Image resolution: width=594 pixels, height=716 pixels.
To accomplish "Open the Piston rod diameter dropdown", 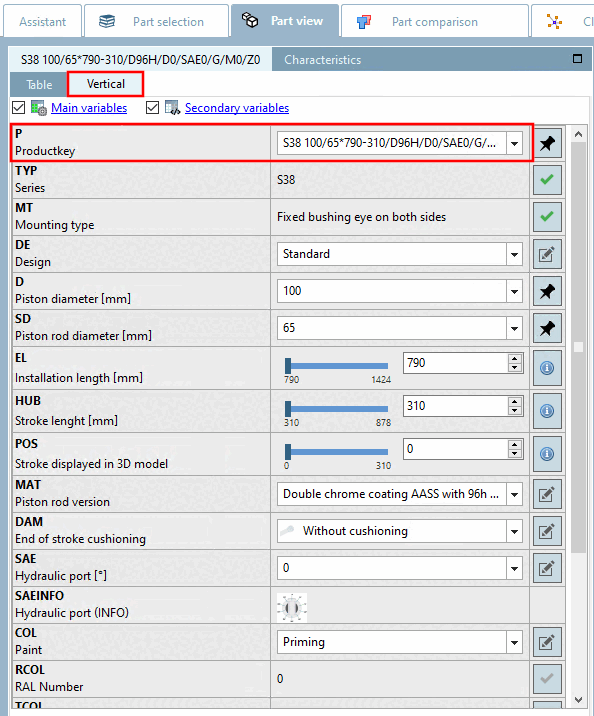I will (514, 328).
